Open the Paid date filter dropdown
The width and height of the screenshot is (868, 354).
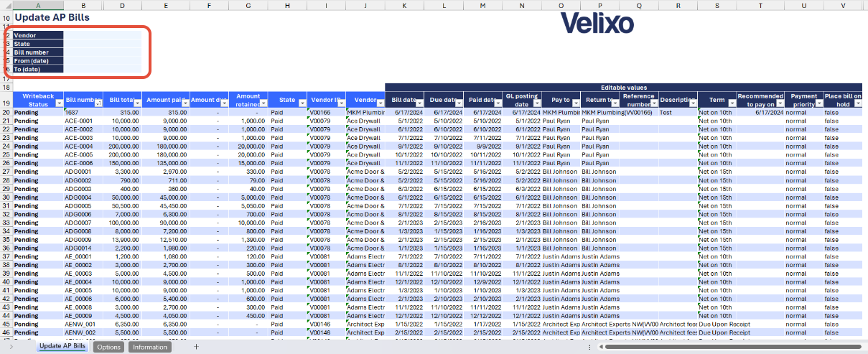tap(497, 104)
